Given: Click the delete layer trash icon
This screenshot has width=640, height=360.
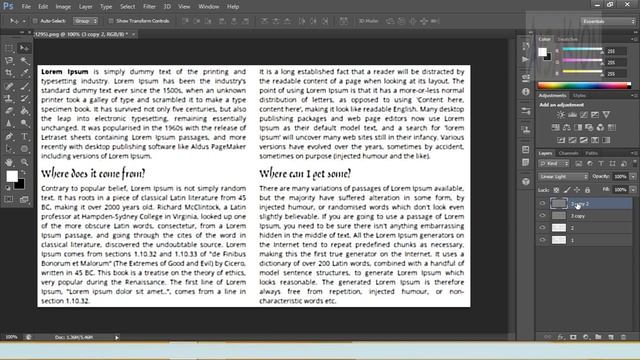Looking at the screenshot, I should (623, 337).
